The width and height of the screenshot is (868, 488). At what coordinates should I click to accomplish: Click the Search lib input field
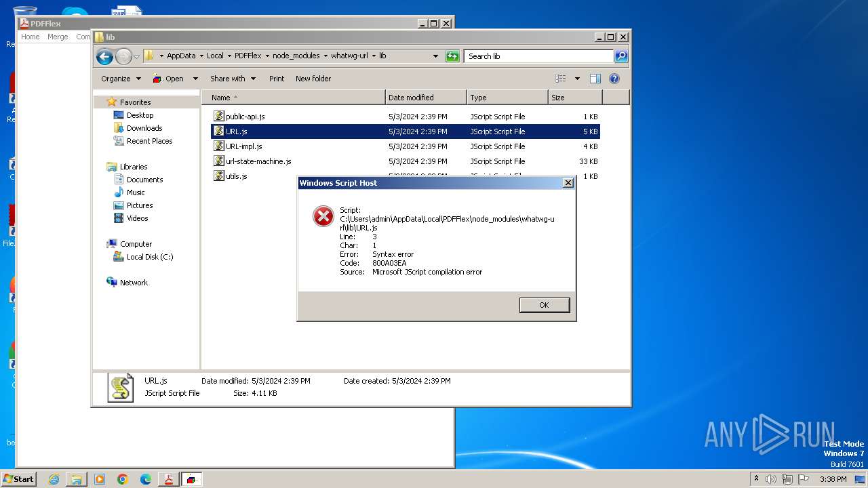pos(539,56)
